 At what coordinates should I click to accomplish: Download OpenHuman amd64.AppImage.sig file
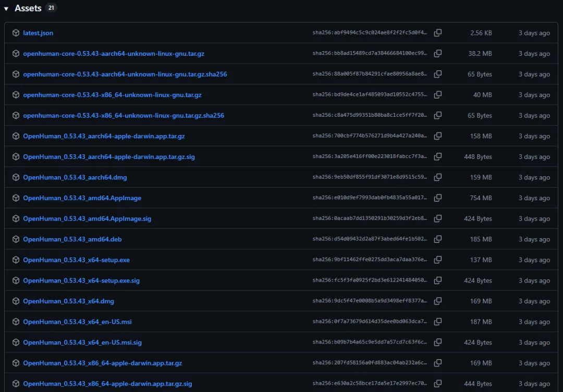click(x=87, y=218)
